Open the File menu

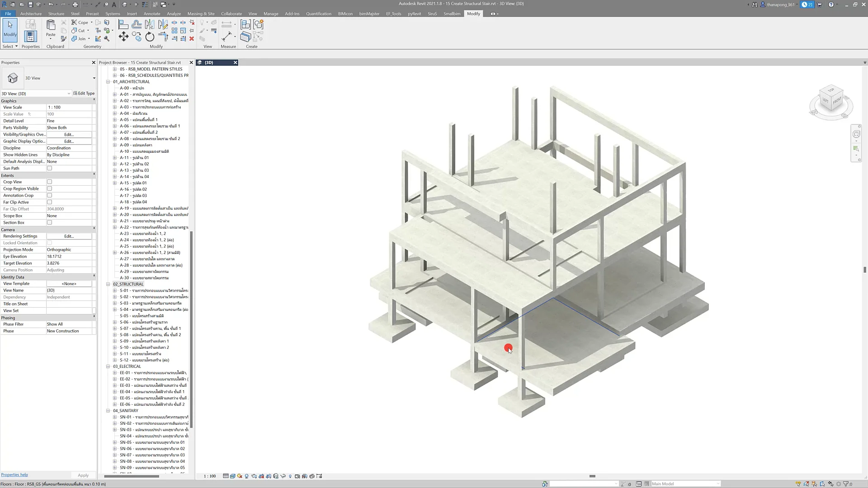pos(8,14)
